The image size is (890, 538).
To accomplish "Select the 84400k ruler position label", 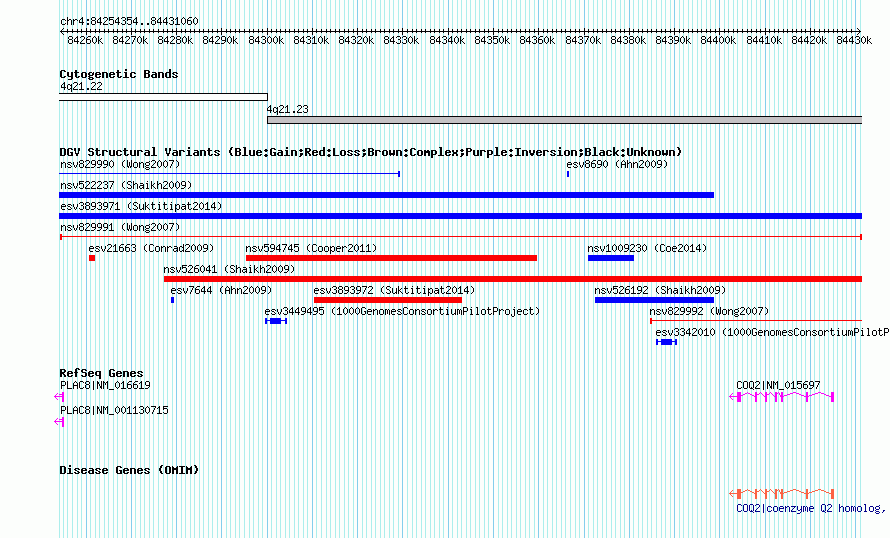I will (x=718, y=40).
